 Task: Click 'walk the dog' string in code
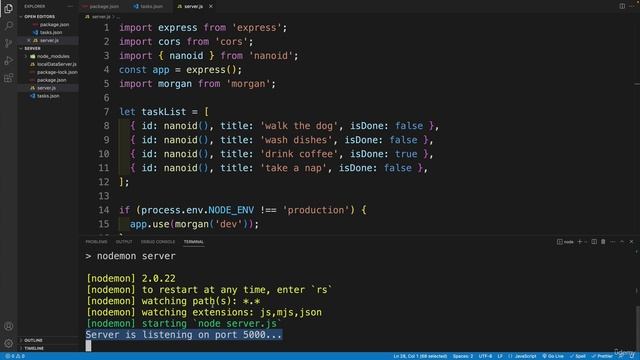(x=299, y=126)
